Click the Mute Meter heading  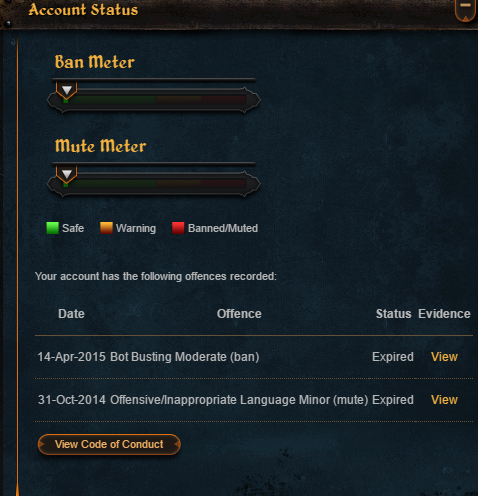coord(100,146)
